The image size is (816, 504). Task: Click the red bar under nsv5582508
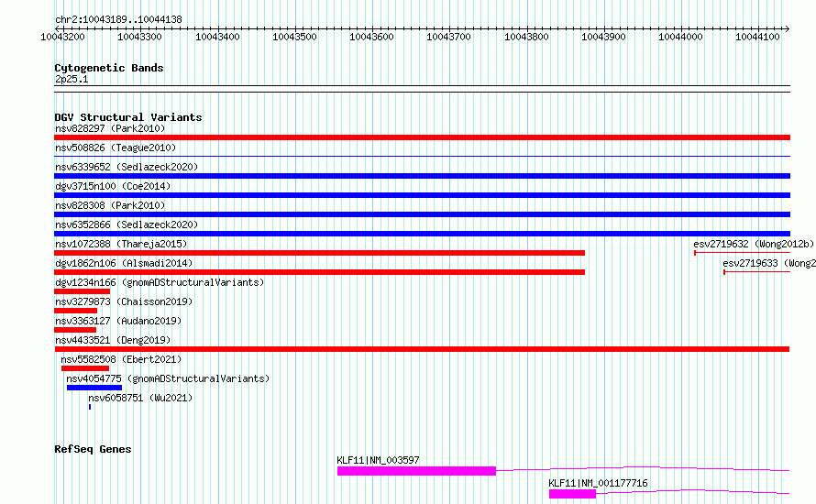(85, 368)
